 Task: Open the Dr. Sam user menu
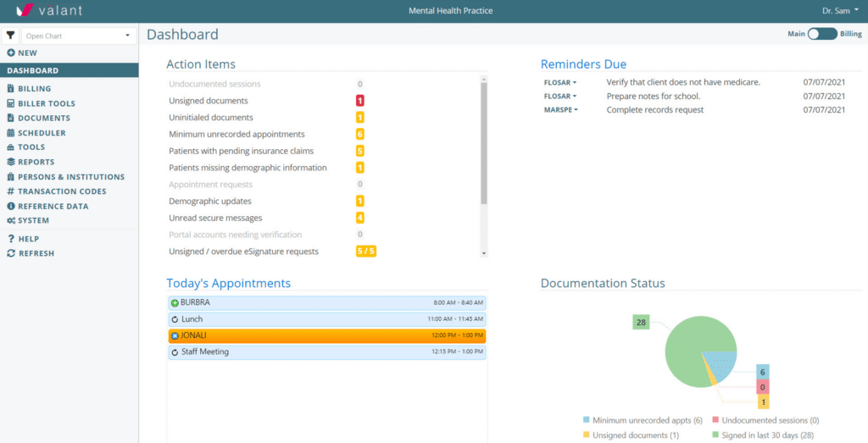(x=840, y=10)
